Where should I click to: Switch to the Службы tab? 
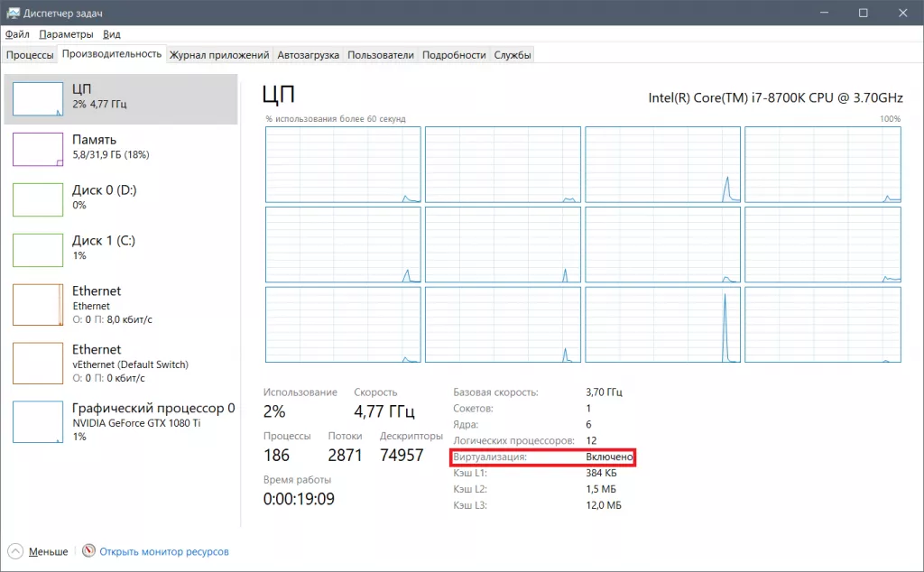(512, 55)
